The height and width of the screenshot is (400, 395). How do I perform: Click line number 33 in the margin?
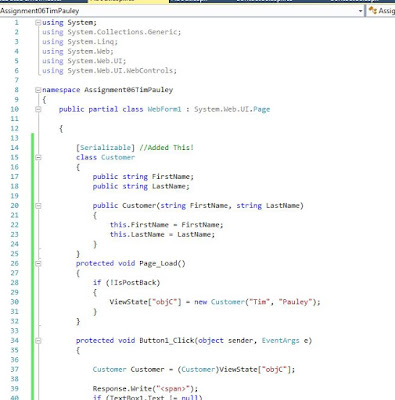click(14, 331)
